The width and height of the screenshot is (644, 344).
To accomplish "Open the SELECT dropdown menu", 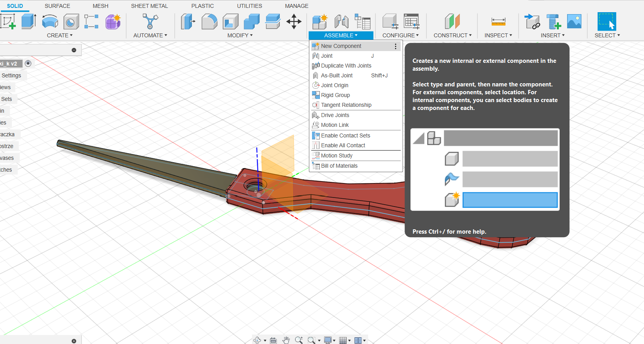I will [x=607, y=35].
